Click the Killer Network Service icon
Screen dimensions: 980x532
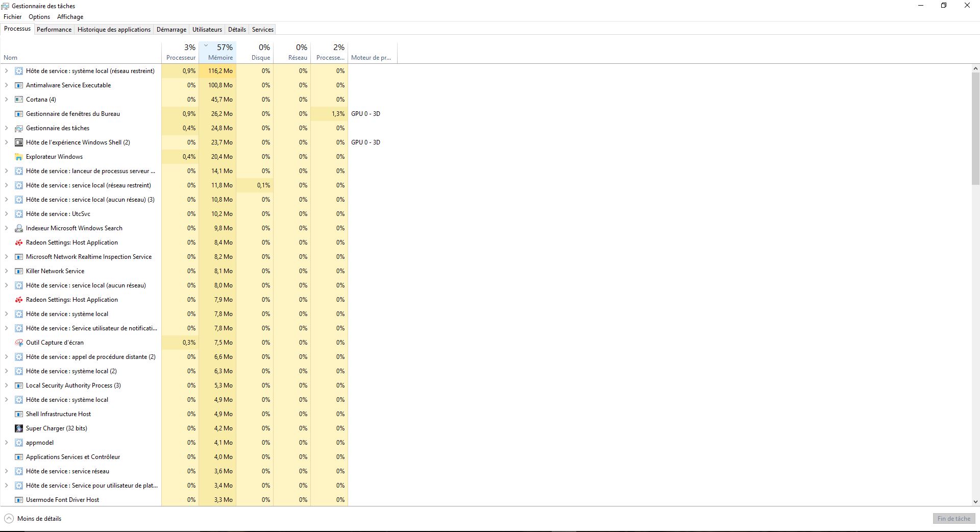click(x=19, y=271)
